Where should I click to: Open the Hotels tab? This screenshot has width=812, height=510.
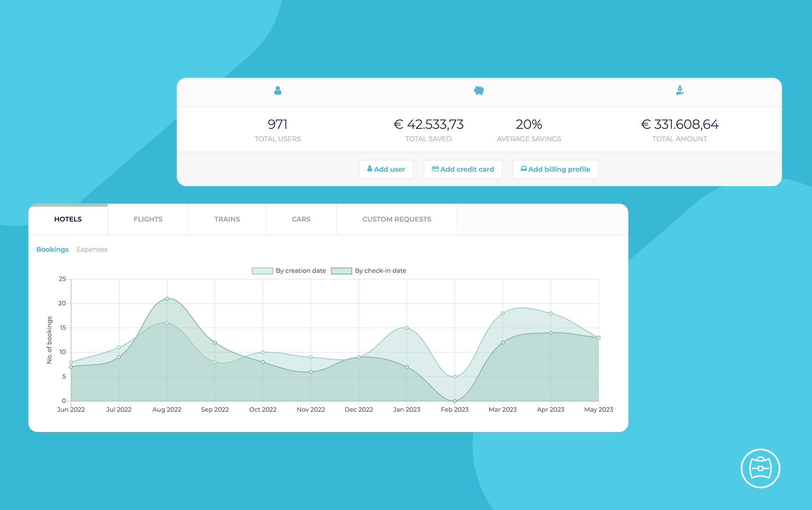click(68, 219)
